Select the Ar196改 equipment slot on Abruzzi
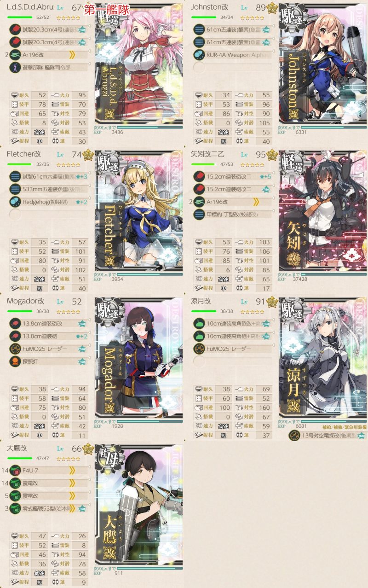368x588 pixels. (48, 55)
